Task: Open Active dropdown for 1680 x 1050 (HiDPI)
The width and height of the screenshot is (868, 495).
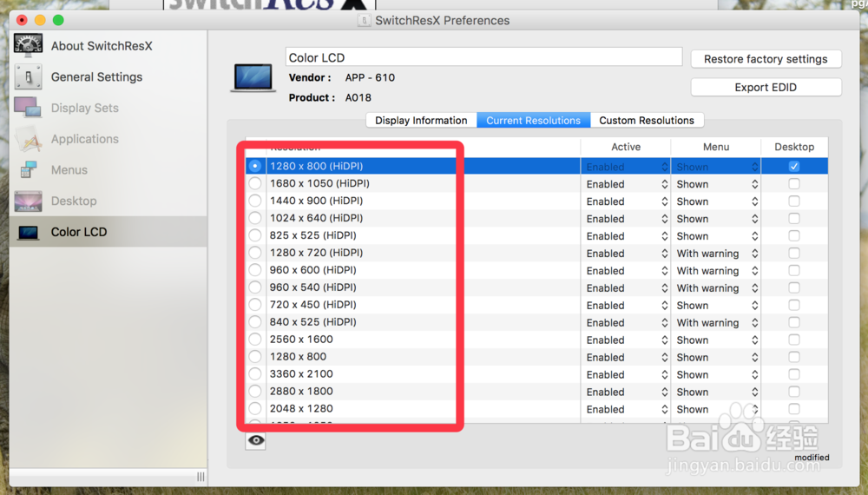Action: click(627, 184)
